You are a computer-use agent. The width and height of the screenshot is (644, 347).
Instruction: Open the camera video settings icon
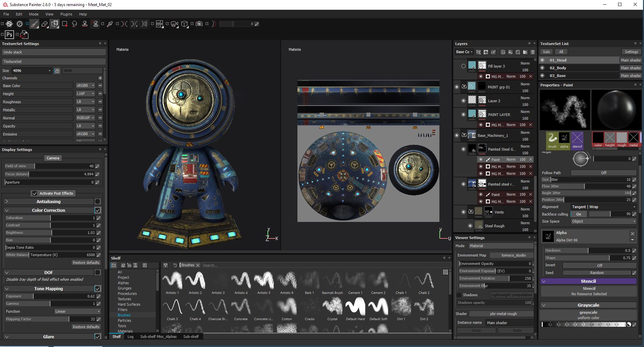click(x=174, y=24)
